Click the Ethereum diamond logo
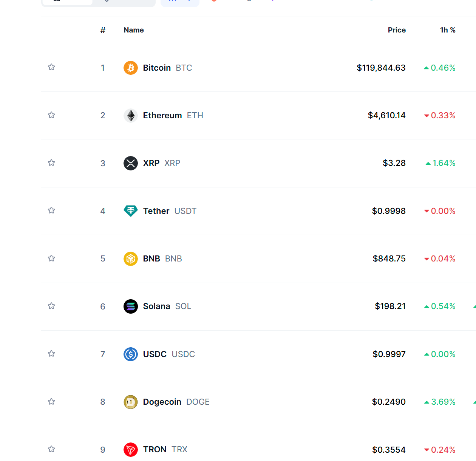Viewport: 476px width, 461px height. pyautogui.click(x=131, y=116)
